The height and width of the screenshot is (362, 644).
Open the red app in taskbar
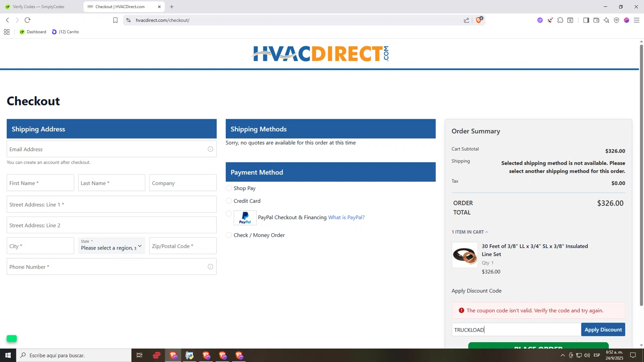click(x=157, y=355)
